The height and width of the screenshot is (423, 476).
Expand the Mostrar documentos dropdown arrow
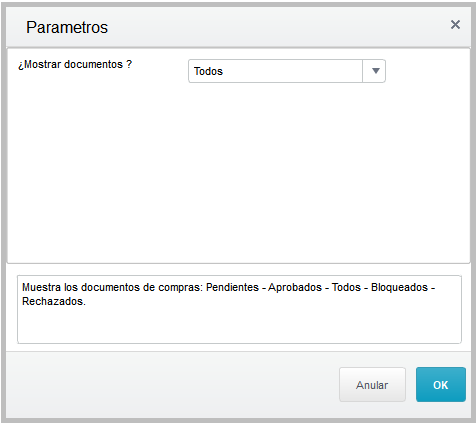[x=375, y=71]
